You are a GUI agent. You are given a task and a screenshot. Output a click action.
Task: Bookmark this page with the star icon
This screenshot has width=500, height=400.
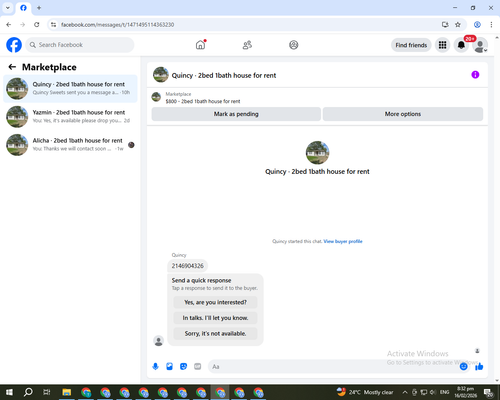pos(458,25)
